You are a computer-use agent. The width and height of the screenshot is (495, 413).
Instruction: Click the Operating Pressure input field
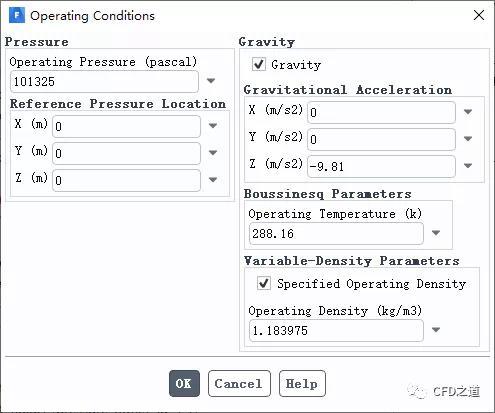coord(104,81)
